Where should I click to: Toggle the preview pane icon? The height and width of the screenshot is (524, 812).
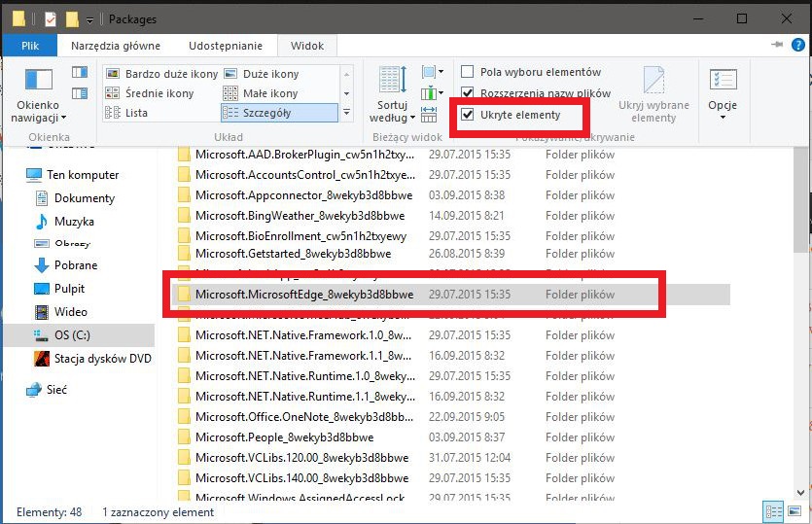(80, 72)
